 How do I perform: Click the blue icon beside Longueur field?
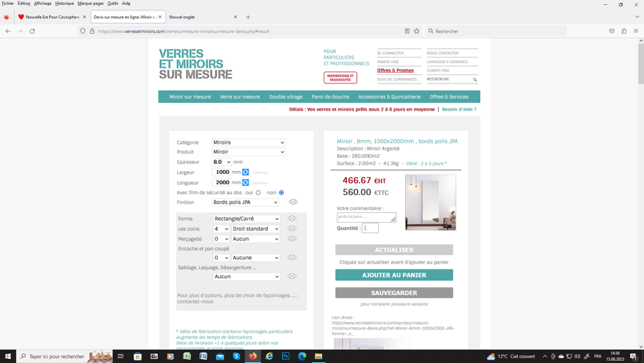coord(246,182)
